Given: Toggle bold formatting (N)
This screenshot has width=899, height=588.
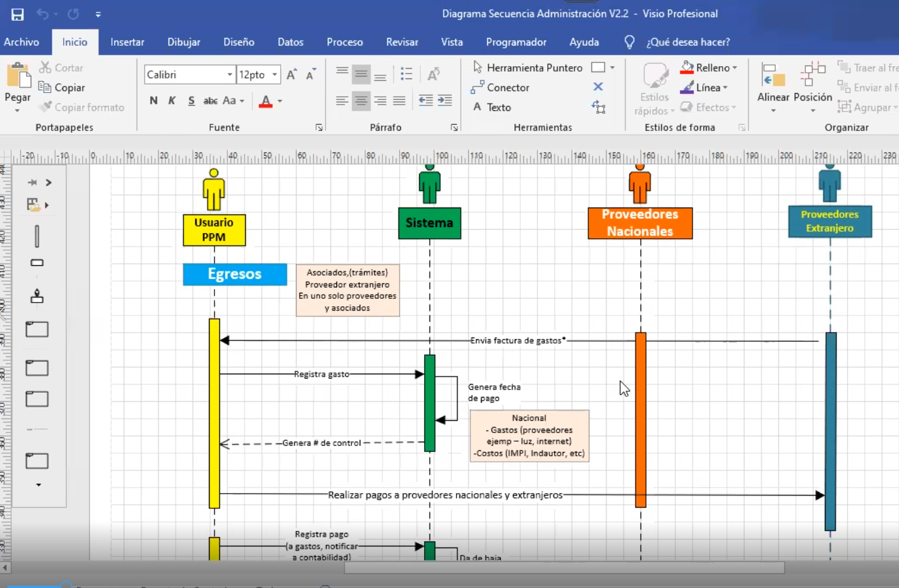Looking at the screenshot, I should pyautogui.click(x=153, y=101).
